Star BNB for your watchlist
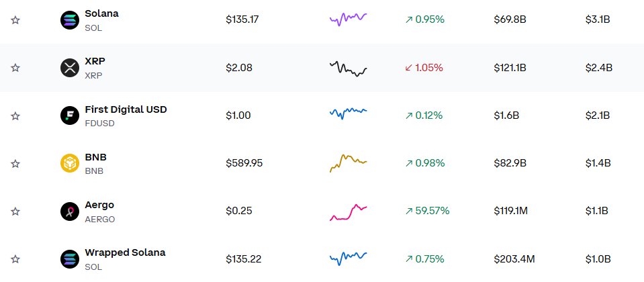 tap(15, 163)
